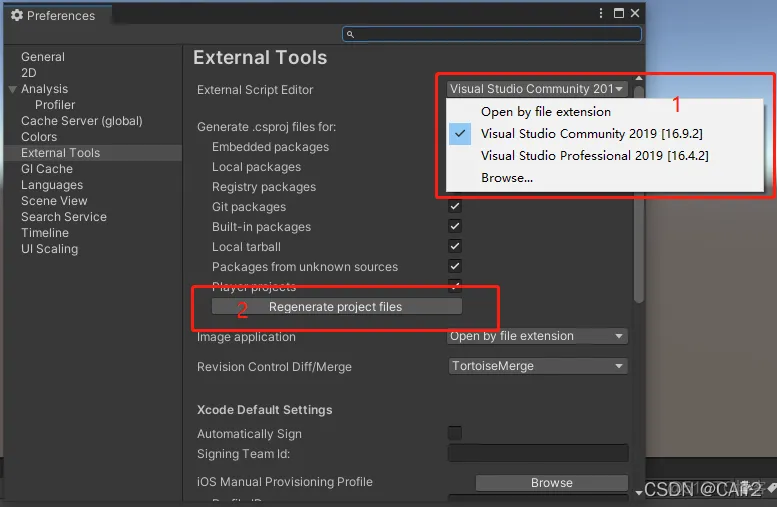Open the Profiler preferences
This screenshot has width=777, height=507.
click(x=55, y=105)
